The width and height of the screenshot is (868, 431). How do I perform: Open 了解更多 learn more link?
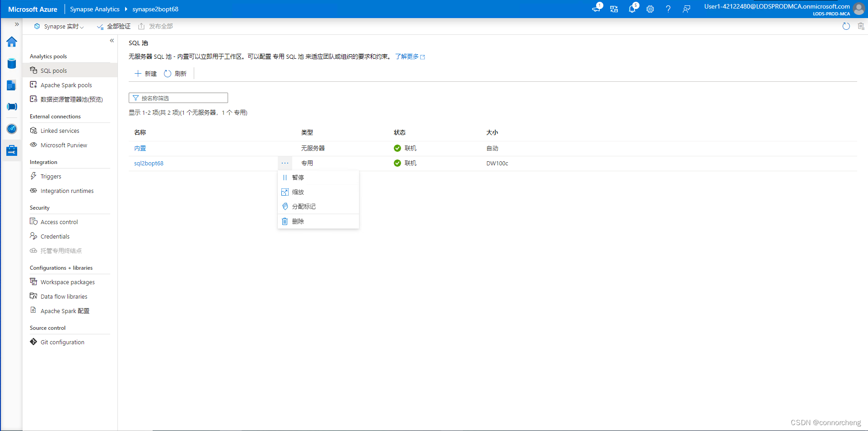tap(410, 56)
